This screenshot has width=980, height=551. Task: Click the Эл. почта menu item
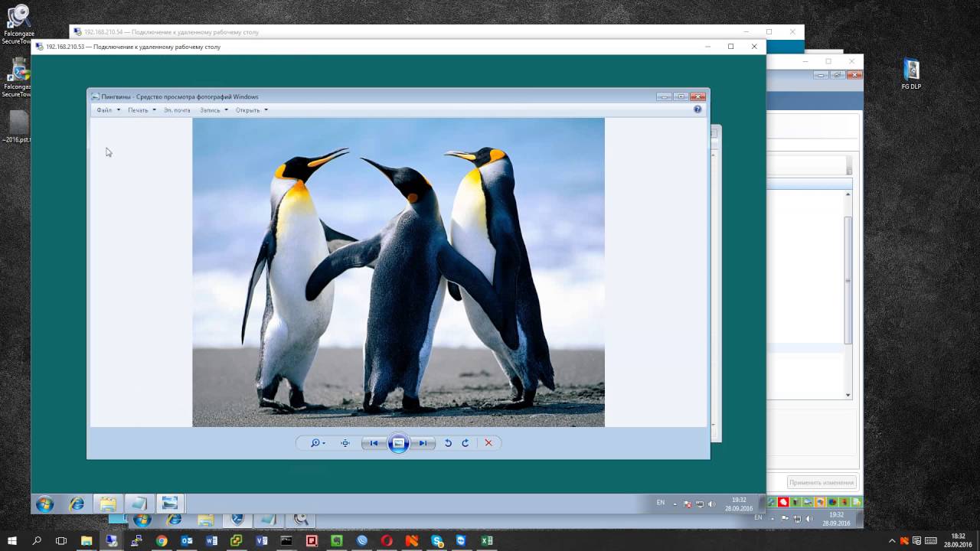pos(177,110)
